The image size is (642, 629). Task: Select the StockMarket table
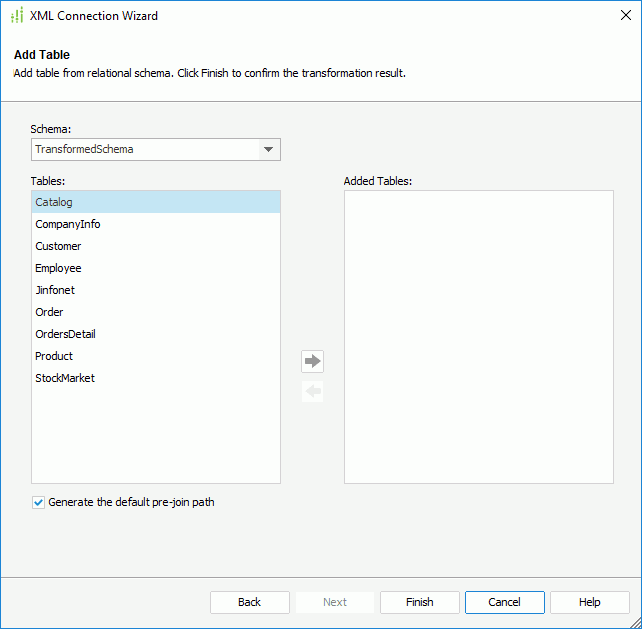pos(156,378)
